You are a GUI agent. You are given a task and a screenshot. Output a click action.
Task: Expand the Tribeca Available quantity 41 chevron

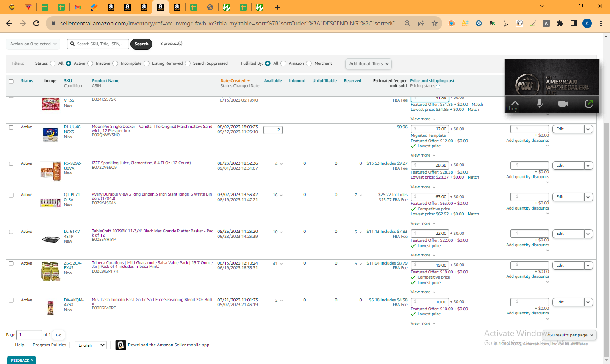click(x=281, y=264)
